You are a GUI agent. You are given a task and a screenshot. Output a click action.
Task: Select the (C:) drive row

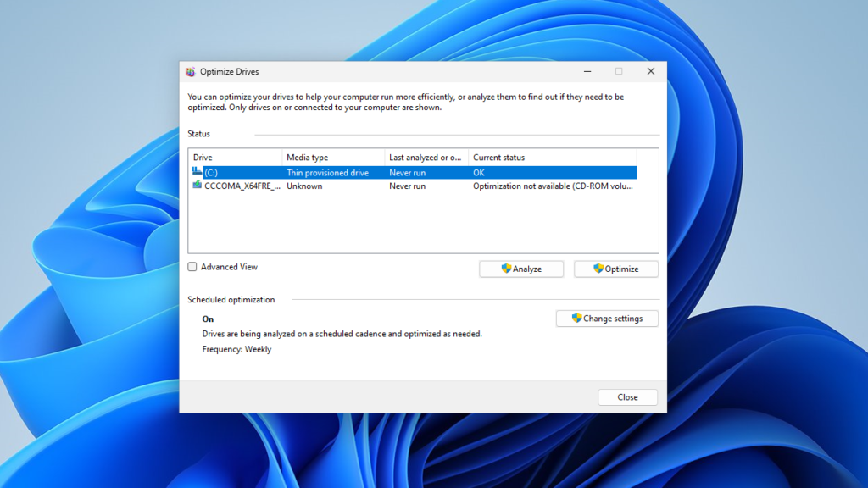(x=413, y=173)
